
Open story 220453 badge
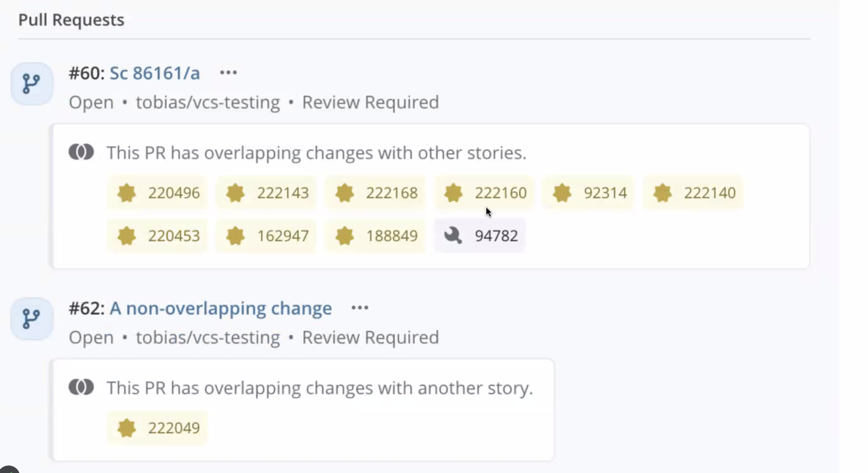[x=157, y=236]
